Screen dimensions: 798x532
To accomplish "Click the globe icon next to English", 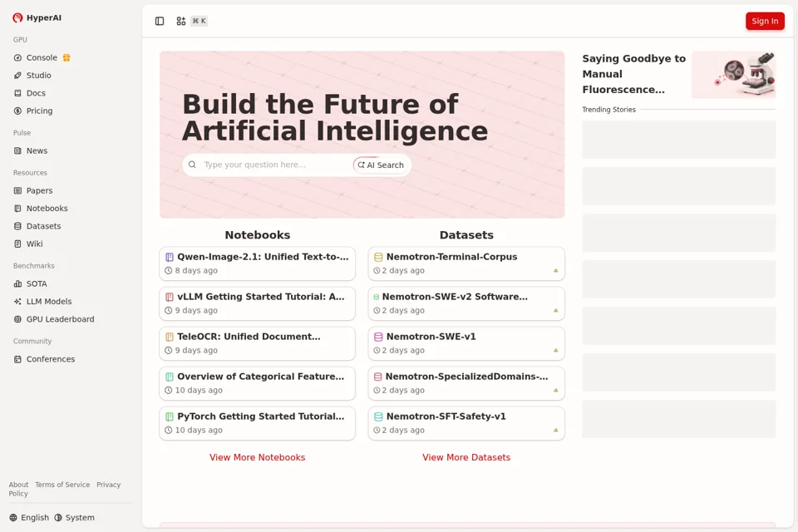I will [x=13, y=518].
